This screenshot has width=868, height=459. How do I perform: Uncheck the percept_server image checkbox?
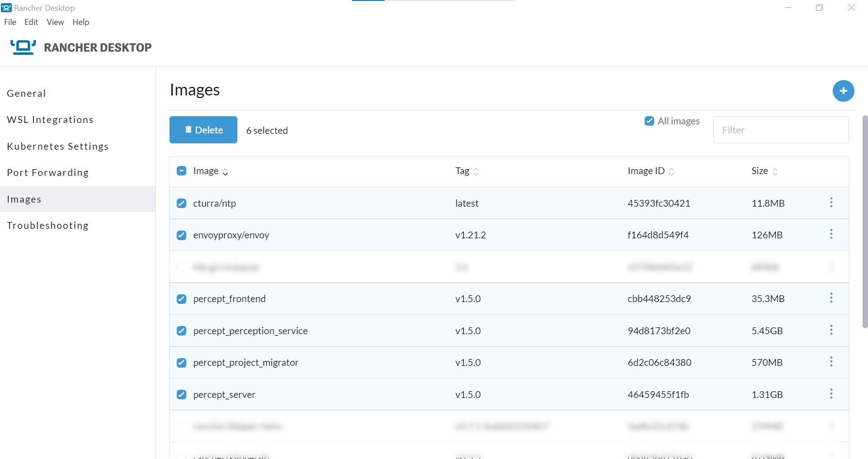pyautogui.click(x=181, y=394)
